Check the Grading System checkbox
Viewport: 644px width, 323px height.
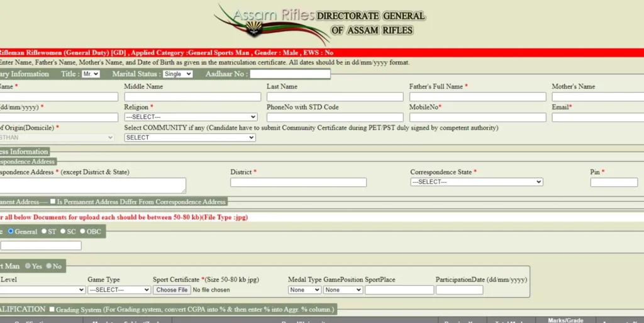tap(52, 309)
